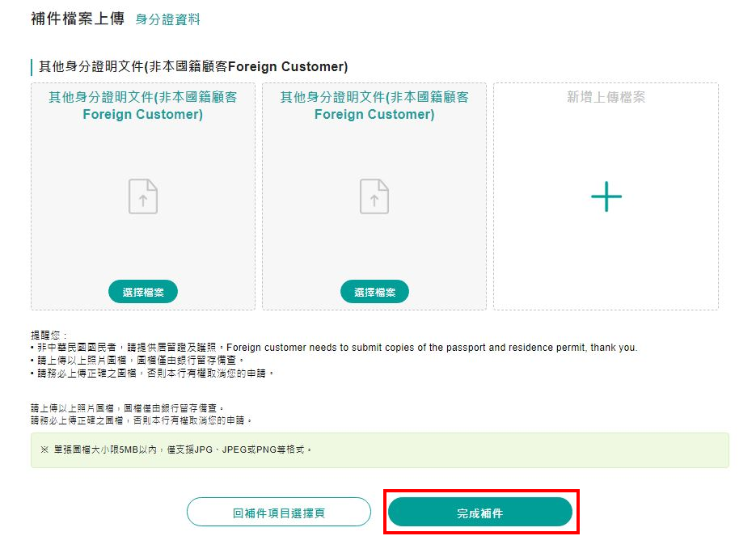Submit with the 完成補件 button

point(479,513)
